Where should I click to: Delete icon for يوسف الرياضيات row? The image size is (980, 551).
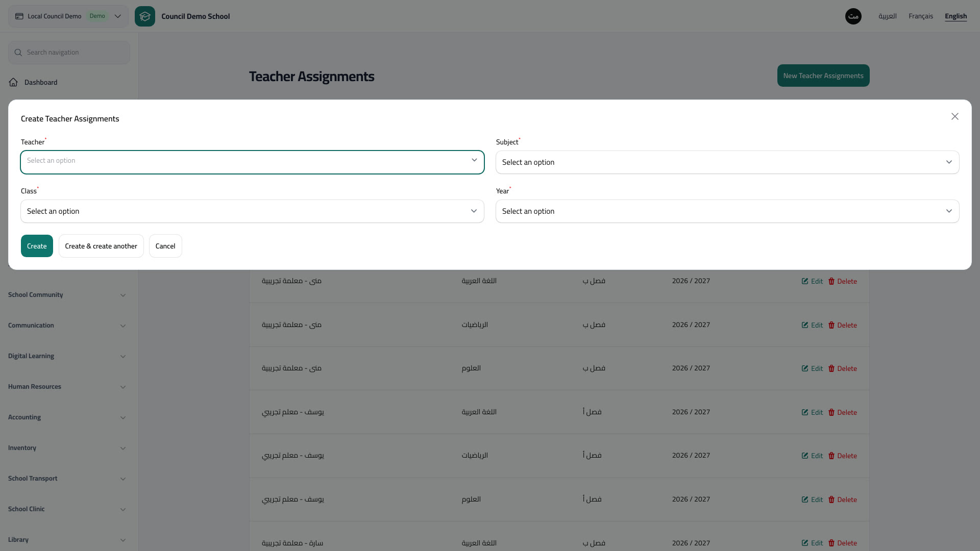pos(831,456)
